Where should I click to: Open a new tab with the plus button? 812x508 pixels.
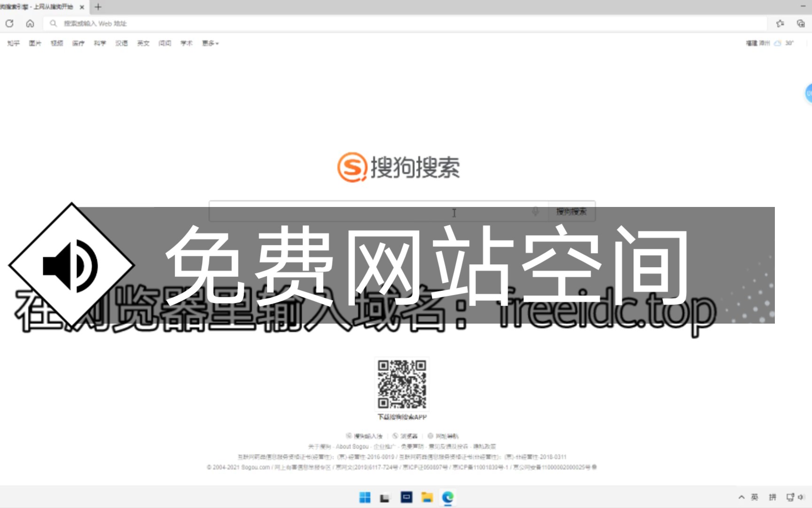coord(98,7)
